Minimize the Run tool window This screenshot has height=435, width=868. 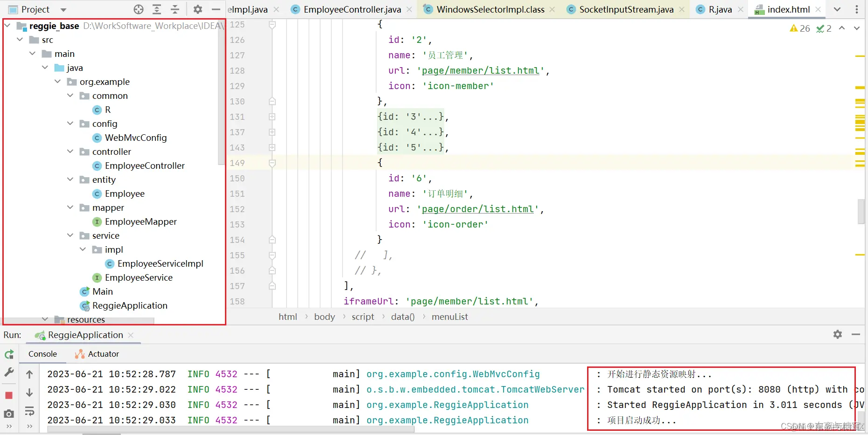coord(856,334)
